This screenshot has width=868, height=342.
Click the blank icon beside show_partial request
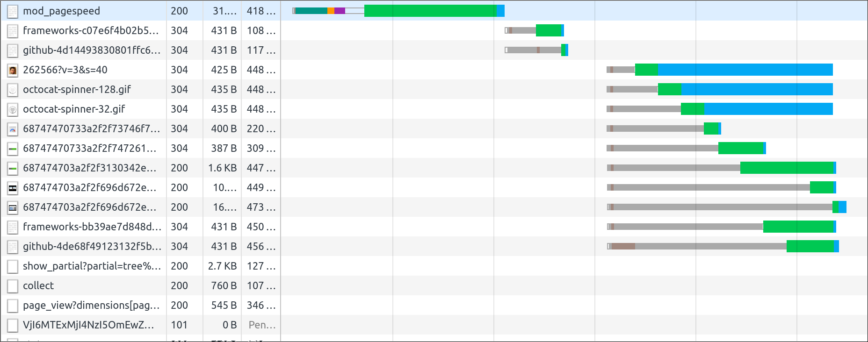click(13, 266)
